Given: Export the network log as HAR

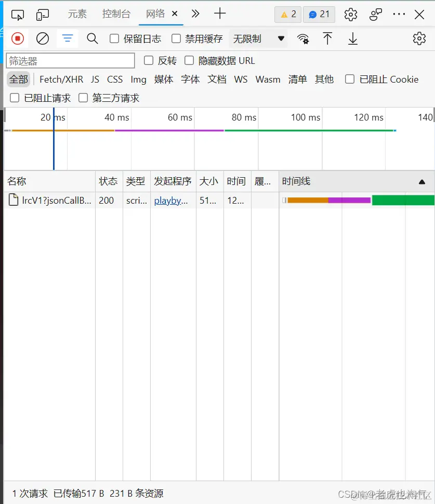Looking at the screenshot, I should (352, 38).
